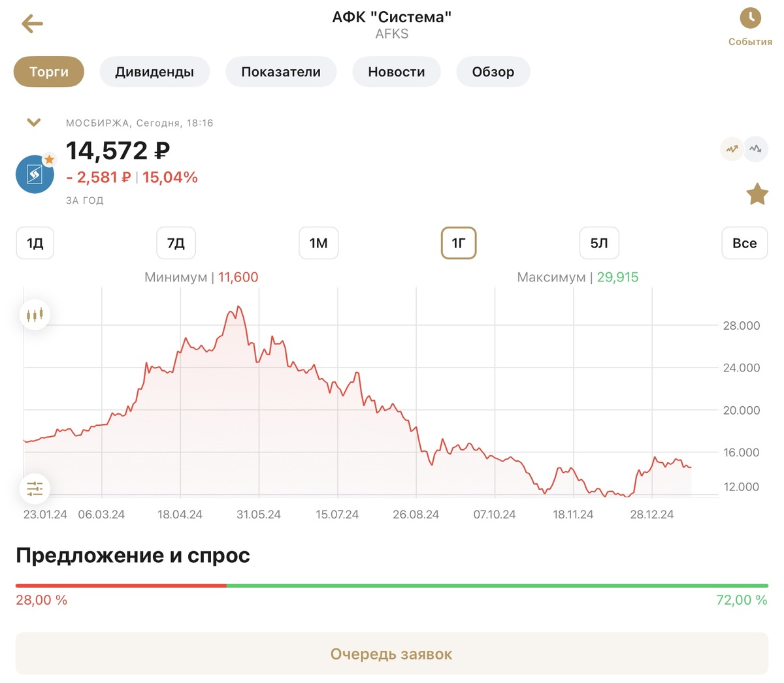
Task: Select the 1М time range
Action: 319,243
